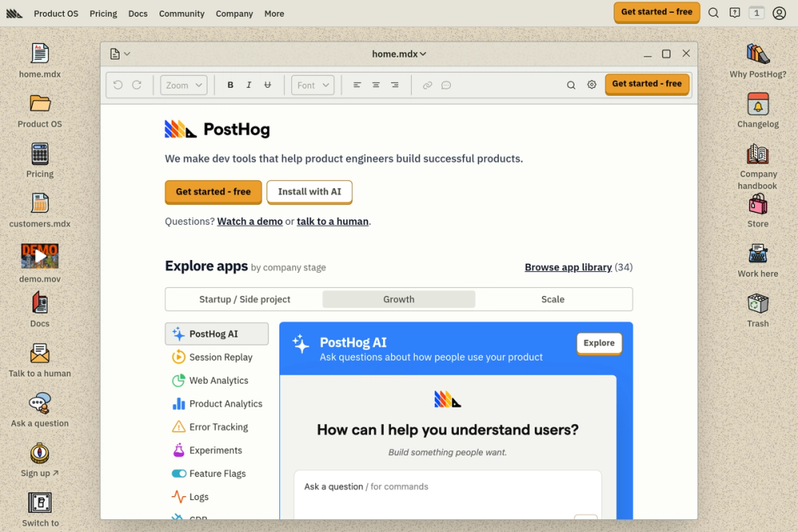Open Web Analytics from the app list
Screen dimensions: 798x532
coord(177,380)
